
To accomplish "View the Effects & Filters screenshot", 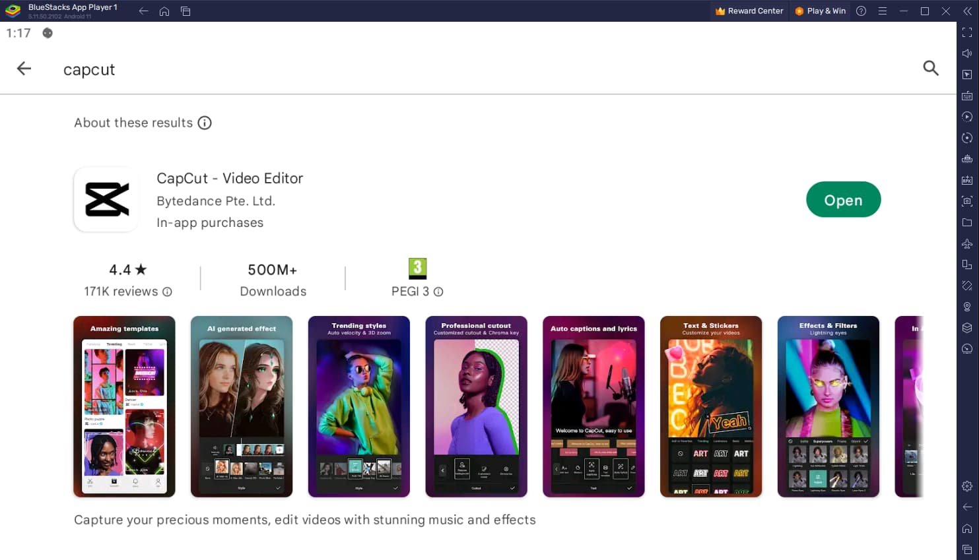I will pyautogui.click(x=828, y=406).
